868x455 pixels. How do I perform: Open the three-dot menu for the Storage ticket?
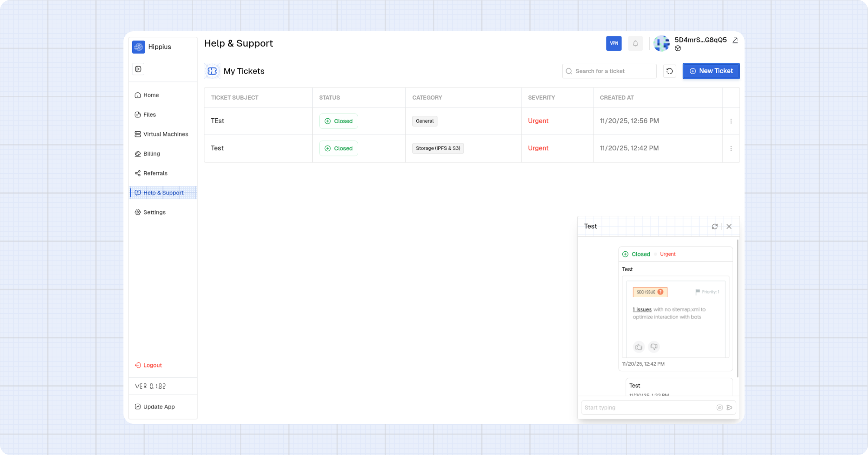tap(731, 148)
